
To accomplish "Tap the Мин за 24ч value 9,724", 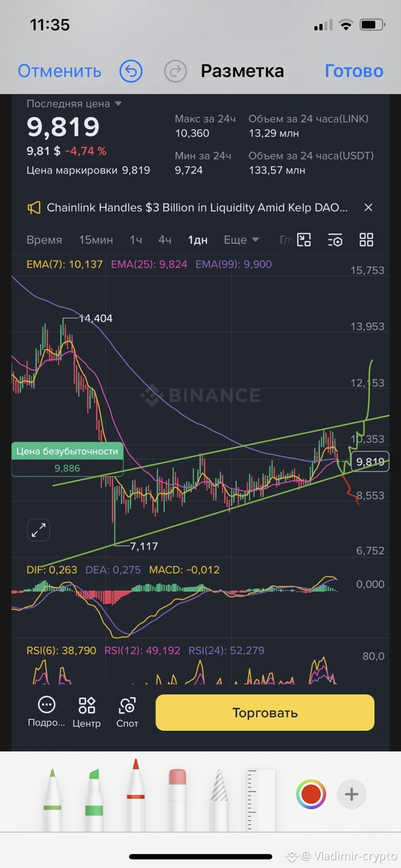I will click(189, 170).
